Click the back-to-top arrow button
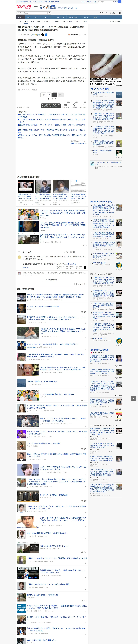 (134, 398)
